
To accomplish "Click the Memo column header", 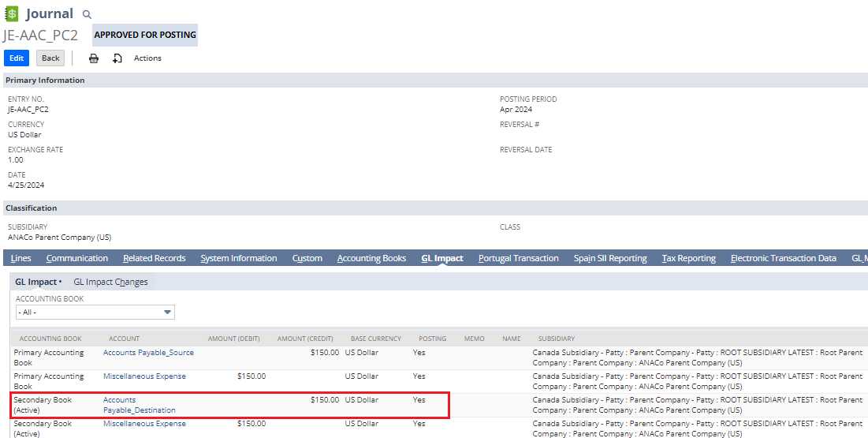I will (x=475, y=339).
